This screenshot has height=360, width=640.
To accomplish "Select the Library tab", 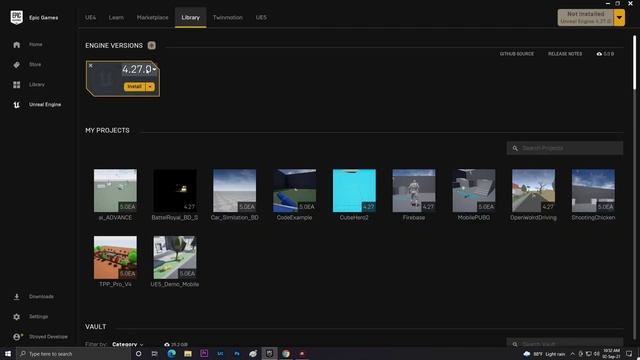I will (x=191, y=18).
